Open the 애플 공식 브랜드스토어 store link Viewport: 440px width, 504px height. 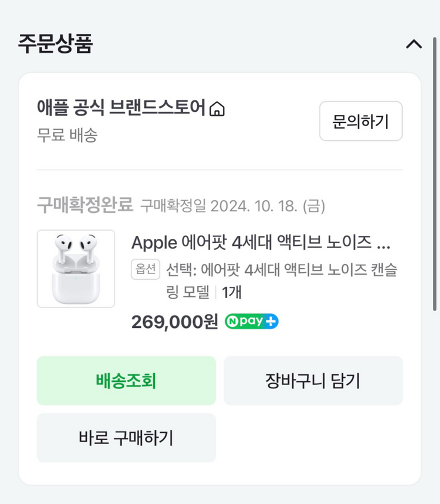[x=121, y=109]
